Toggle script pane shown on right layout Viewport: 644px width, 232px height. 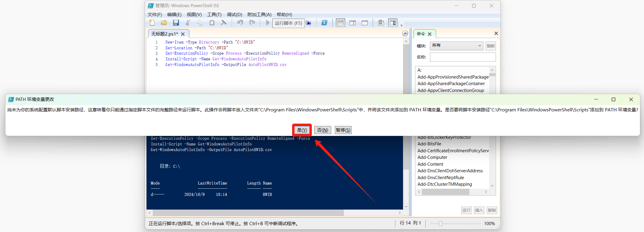point(352,23)
